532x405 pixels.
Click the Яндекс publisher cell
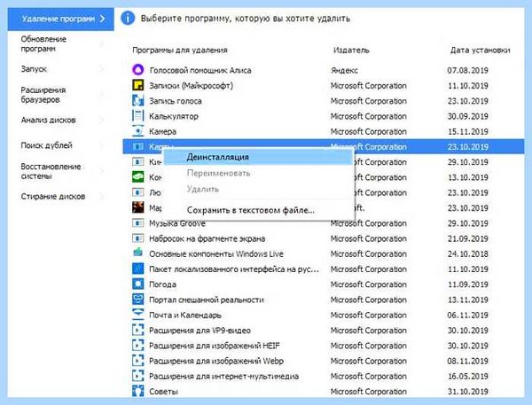(344, 71)
